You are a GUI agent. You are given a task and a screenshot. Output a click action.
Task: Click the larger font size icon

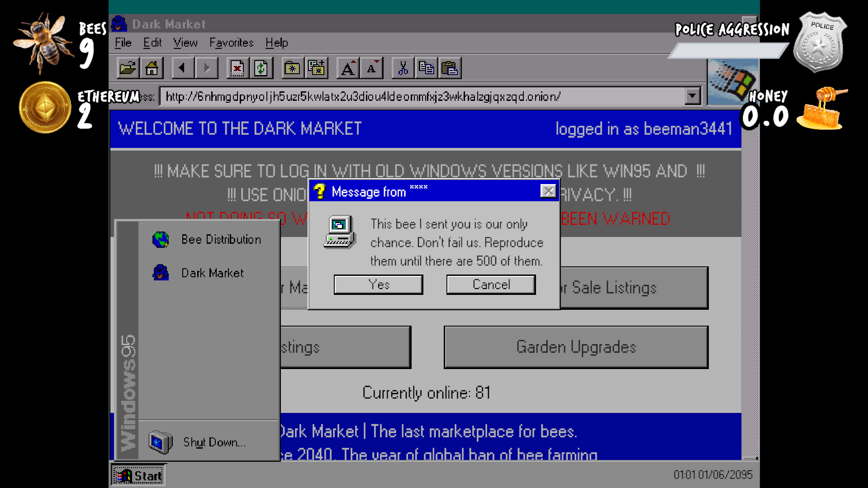pos(348,68)
